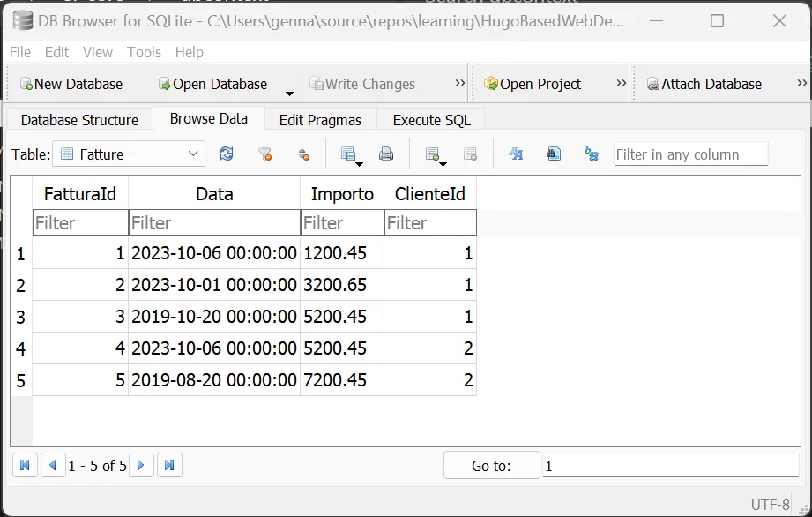Go to next page of records
The height and width of the screenshot is (517, 812).
click(141, 465)
